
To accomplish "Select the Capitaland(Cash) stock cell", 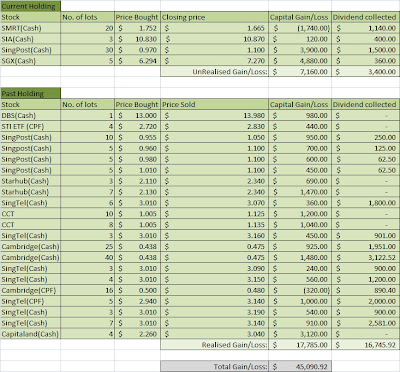I will pyautogui.click(x=31, y=334).
